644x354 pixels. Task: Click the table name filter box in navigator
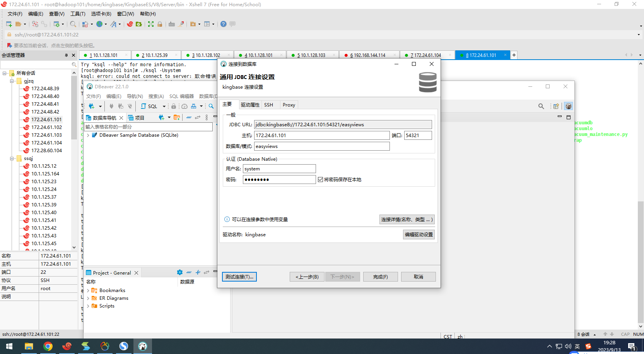pyautogui.click(x=148, y=127)
